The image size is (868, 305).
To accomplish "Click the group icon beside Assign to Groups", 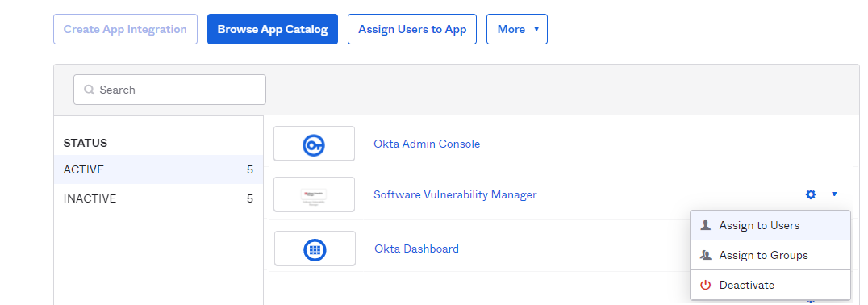I will (705, 255).
